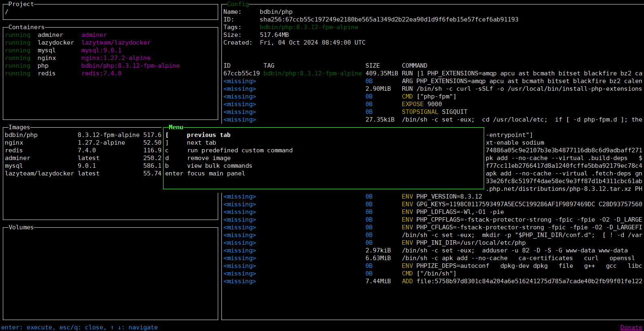This screenshot has width=644, height=331.
Task: Click the green bdbin/php:8.3.12-fpm-alpine tag value
Action: coord(309,27)
